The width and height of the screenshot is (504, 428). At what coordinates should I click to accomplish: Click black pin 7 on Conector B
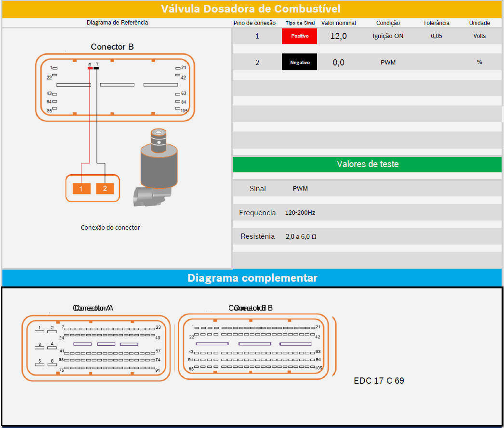(x=96, y=68)
